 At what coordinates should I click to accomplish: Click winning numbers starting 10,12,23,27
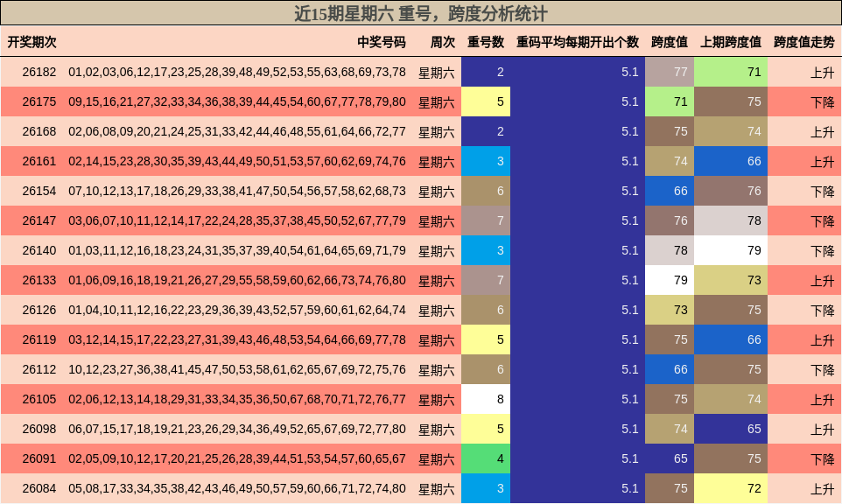pyautogui.click(x=237, y=369)
